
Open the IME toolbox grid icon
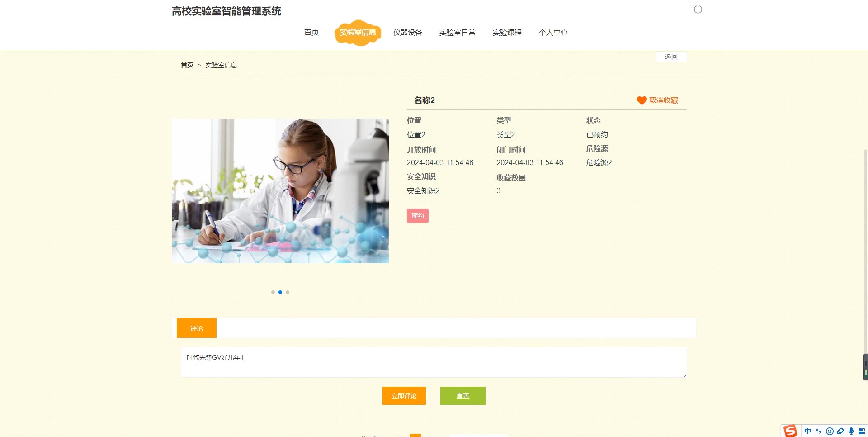pyautogui.click(x=862, y=431)
